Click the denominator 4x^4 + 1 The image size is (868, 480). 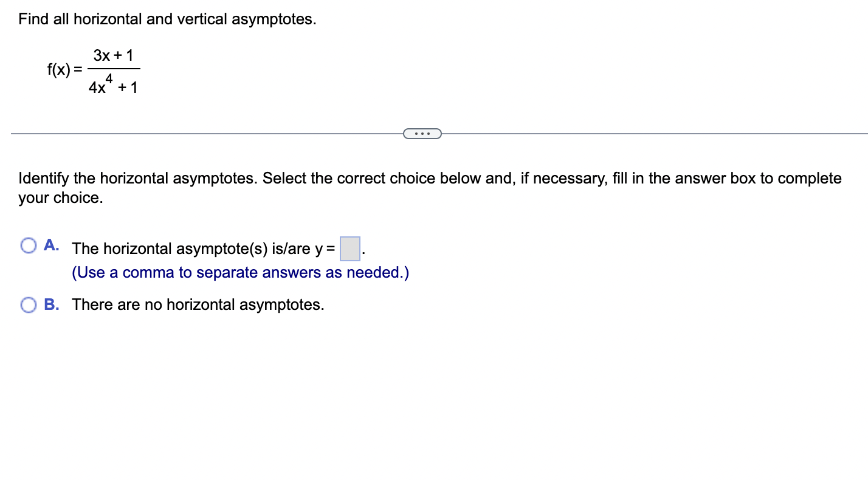(113, 85)
